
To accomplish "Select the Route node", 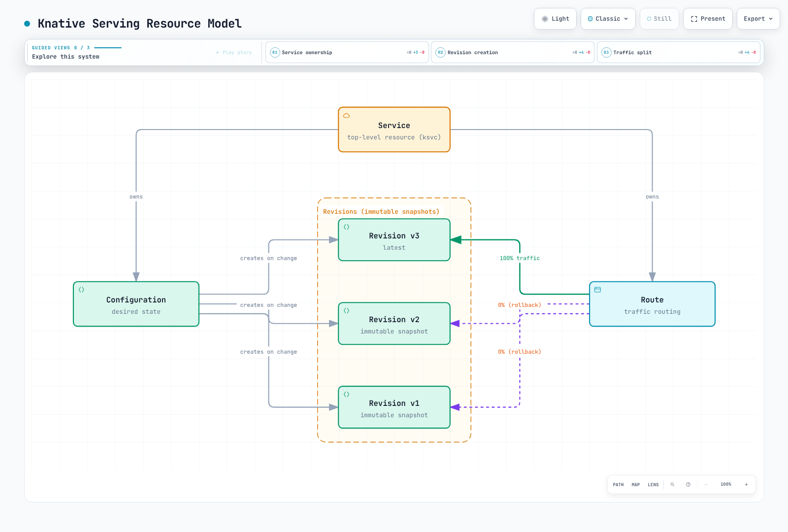I will click(652, 304).
